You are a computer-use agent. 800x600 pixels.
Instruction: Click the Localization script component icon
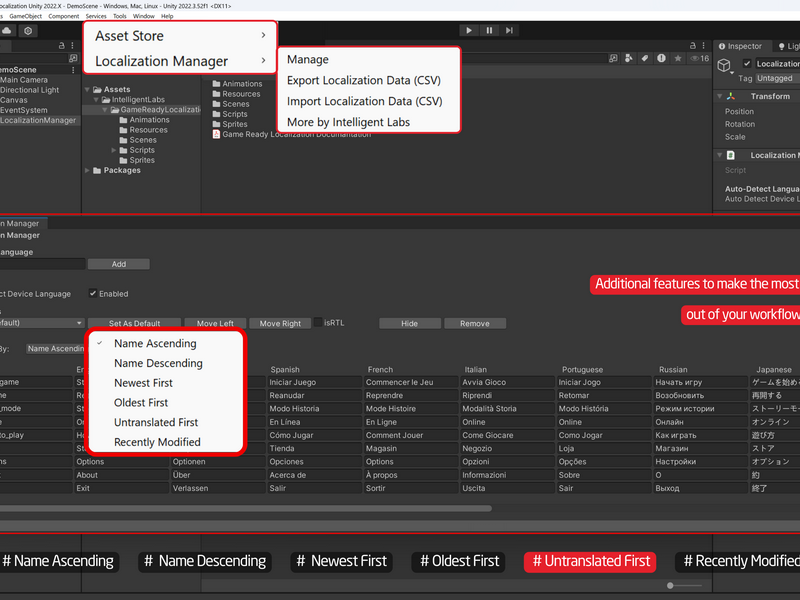pyautogui.click(x=731, y=155)
